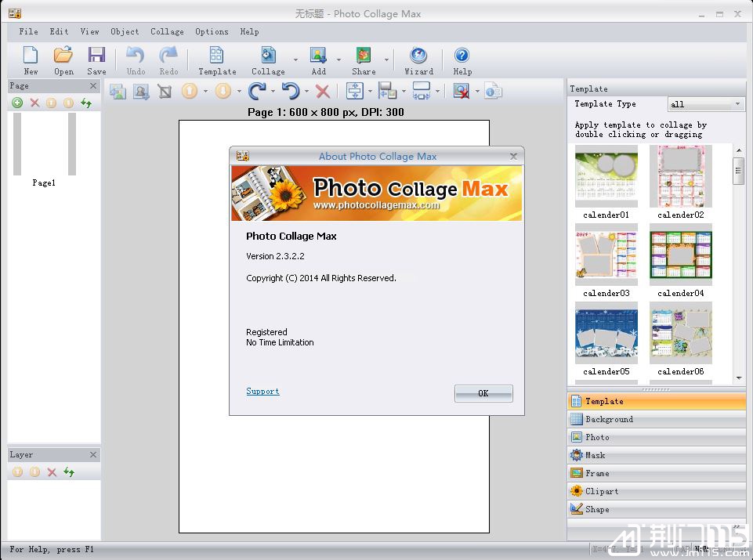The width and height of the screenshot is (753, 560).
Task: Open the Edit menu
Action: [x=59, y=31]
